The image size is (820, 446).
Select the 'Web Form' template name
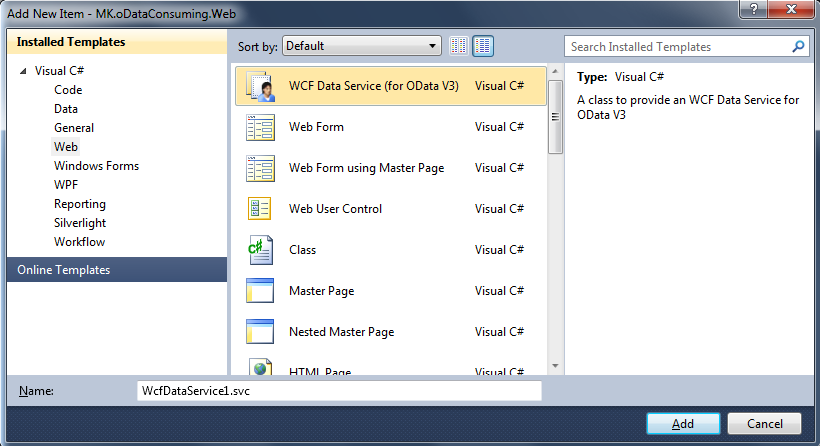point(316,127)
